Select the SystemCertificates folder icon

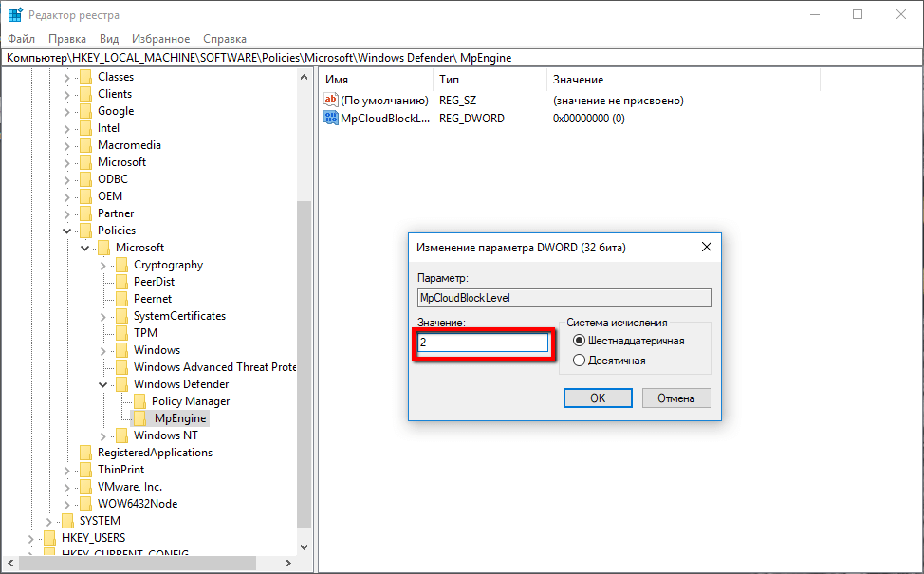122,316
